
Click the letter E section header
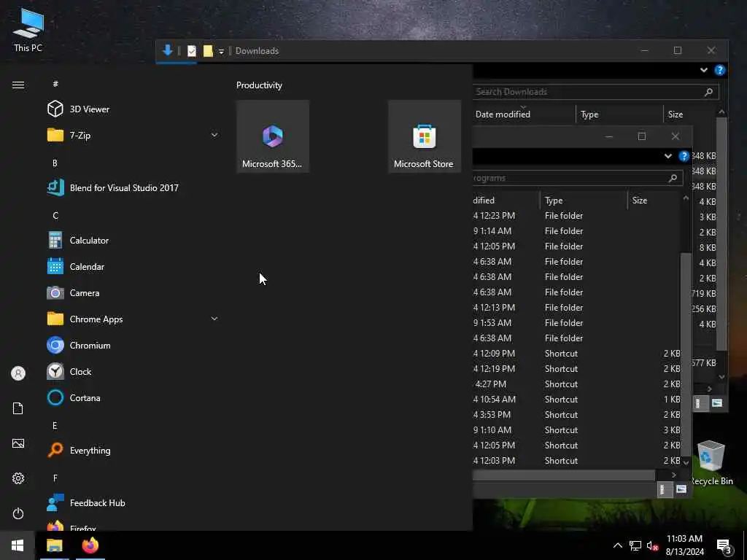pyautogui.click(x=55, y=426)
